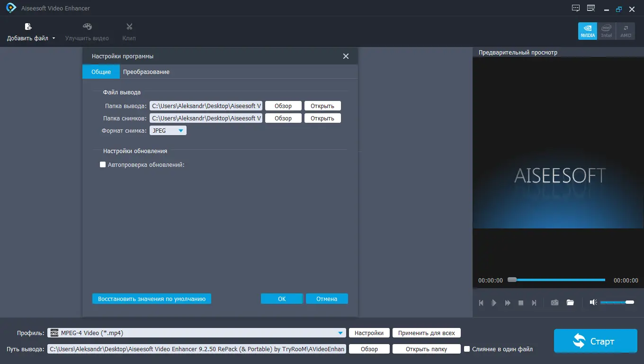This screenshot has width=644, height=364.
Task: Click the Add File icon in toolbar
Action: pos(28,27)
